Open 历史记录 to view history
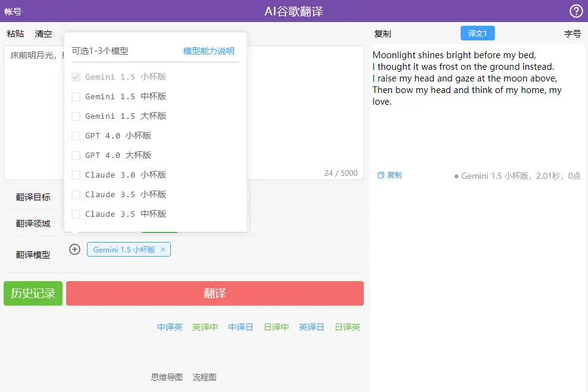This screenshot has width=588, height=392. [32, 293]
